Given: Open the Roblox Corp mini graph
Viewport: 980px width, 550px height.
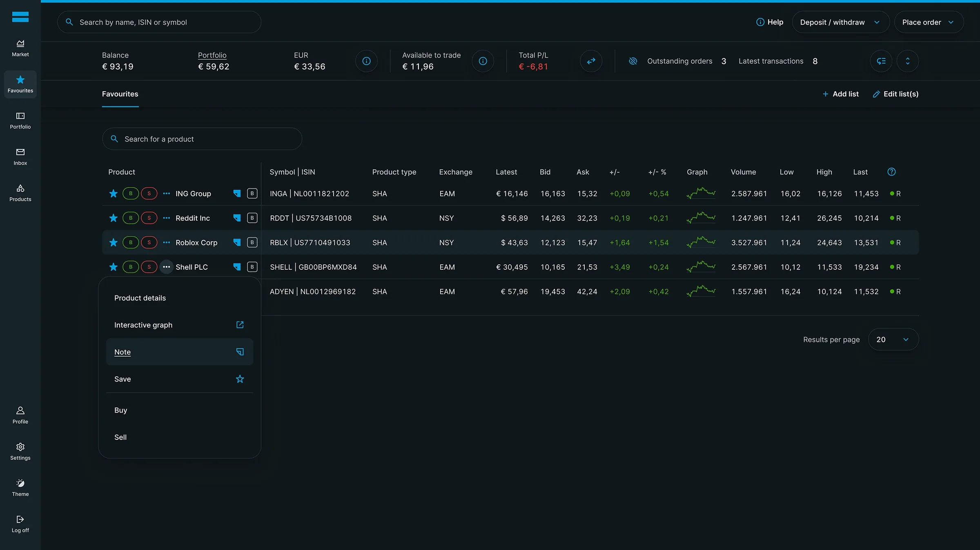Looking at the screenshot, I should 701,242.
